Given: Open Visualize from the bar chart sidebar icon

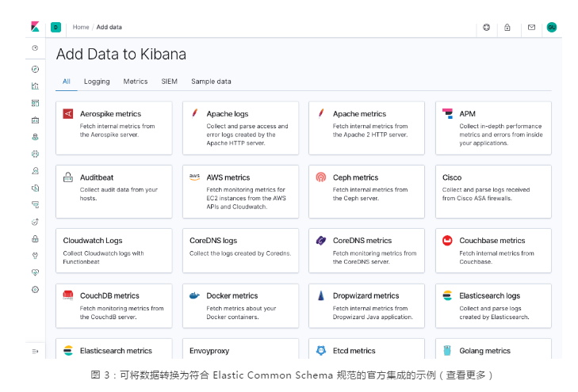Looking at the screenshot, I should tap(35, 86).
